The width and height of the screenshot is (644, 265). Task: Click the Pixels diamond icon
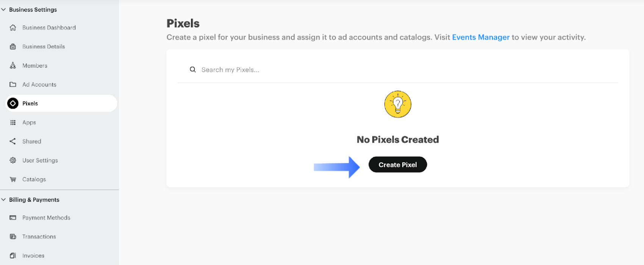13,103
